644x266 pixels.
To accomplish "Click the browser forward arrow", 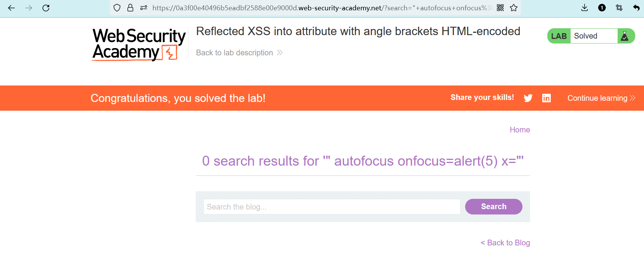I will point(29,8).
